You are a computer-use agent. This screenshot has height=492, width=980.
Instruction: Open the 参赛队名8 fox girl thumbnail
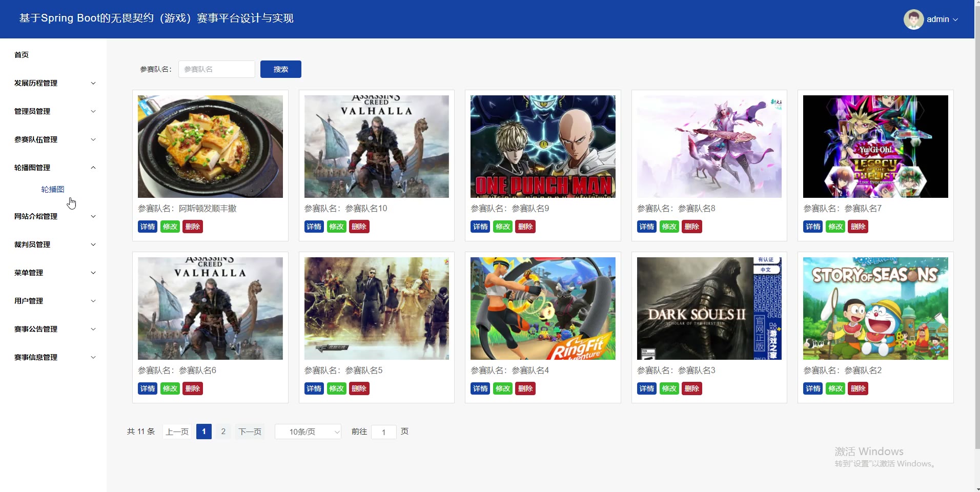(x=709, y=147)
